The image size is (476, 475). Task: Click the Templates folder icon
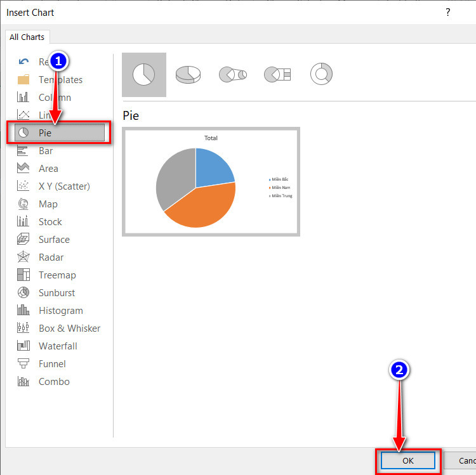coord(23,79)
